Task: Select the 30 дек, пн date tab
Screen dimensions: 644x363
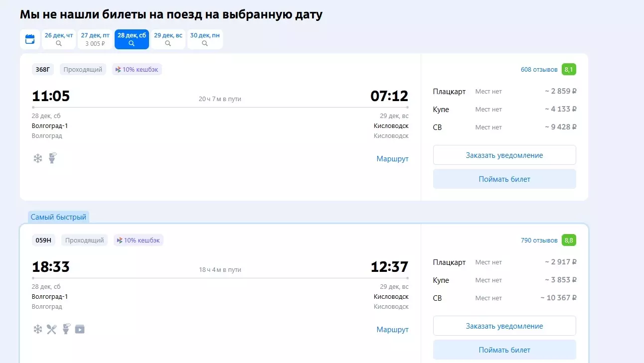Action: click(205, 39)
